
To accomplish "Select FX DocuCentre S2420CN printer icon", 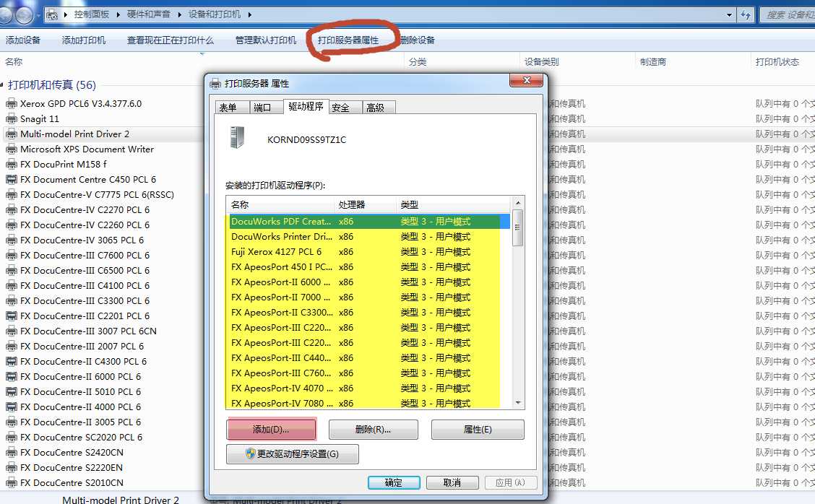I will click(11, 452).
